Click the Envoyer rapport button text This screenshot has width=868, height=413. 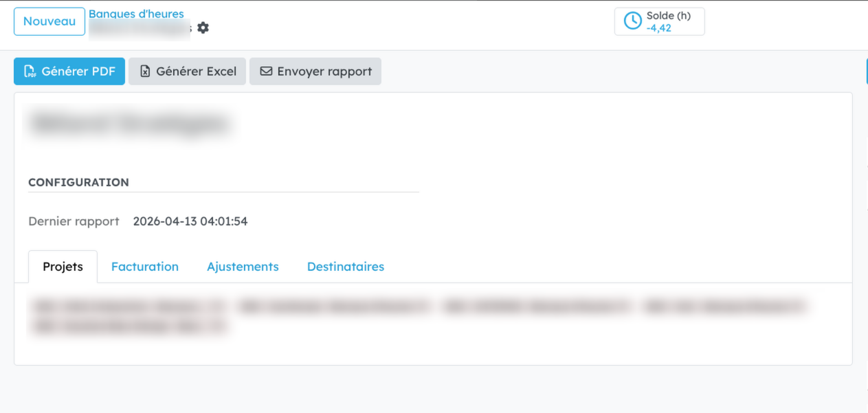(x=324, y=71)
